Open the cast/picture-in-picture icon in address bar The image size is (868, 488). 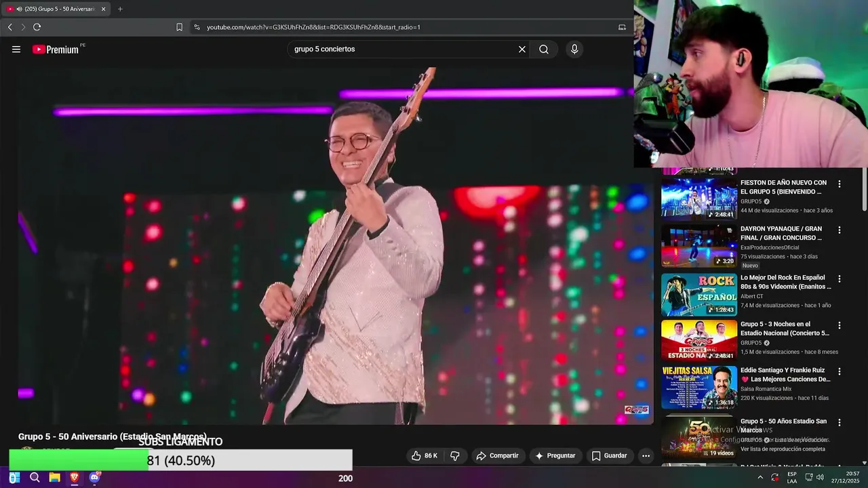[622, 27]
